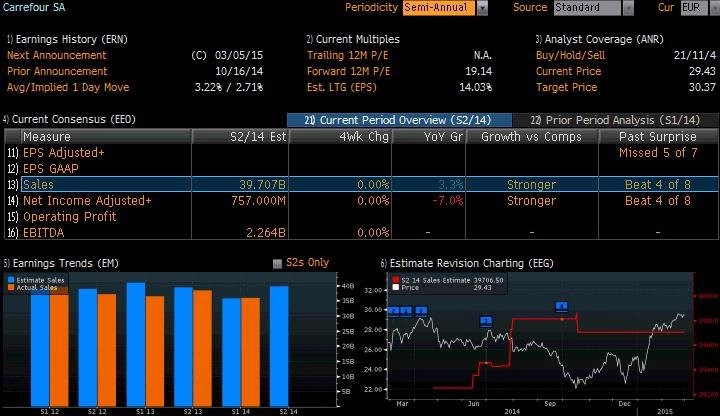Image resolution: width=720 pixels, height=416 pixels.
Task: Toggle the S2s Only checkbox
Action: tap(277, 264)
